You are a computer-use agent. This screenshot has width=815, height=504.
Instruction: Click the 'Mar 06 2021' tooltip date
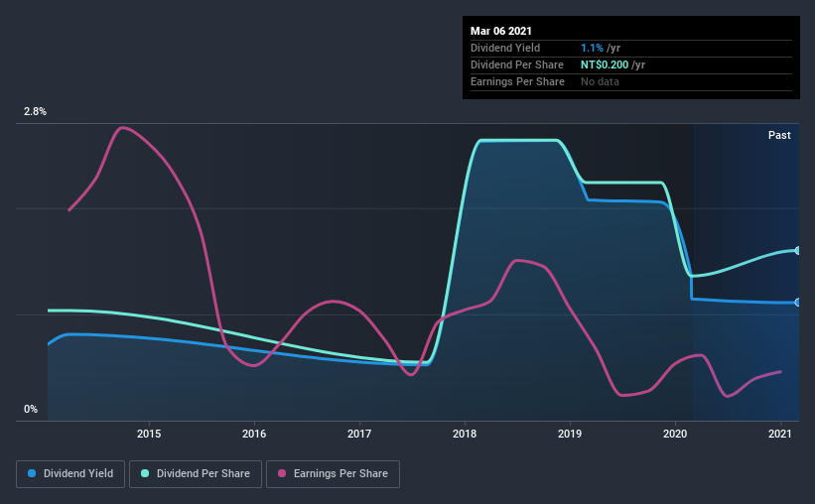click(x=501, y=31)
